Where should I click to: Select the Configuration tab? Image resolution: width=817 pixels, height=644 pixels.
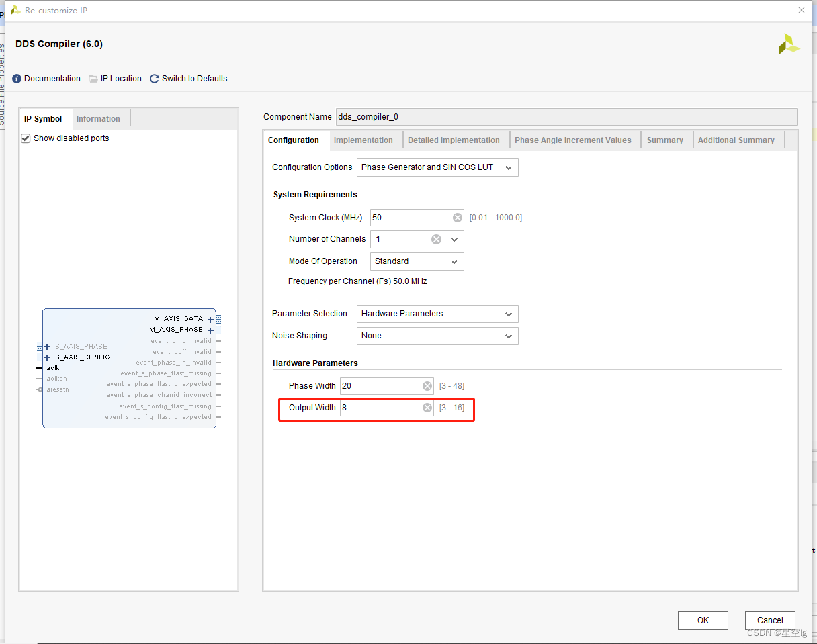coord(294,140)
